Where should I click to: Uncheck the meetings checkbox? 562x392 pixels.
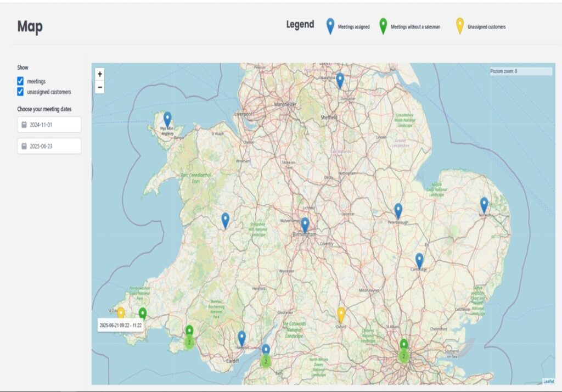(x=20, y=81)
